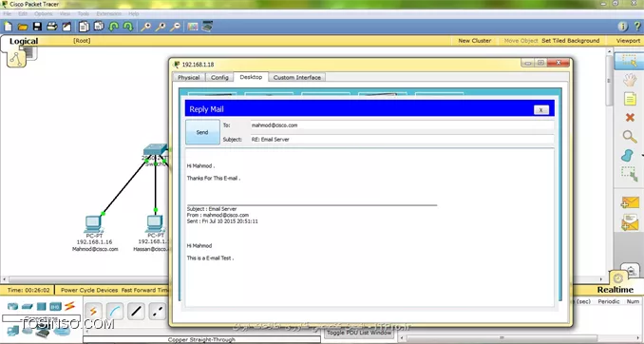
Task: Choose the Move Layout hand tool
Action: (630, 80)
